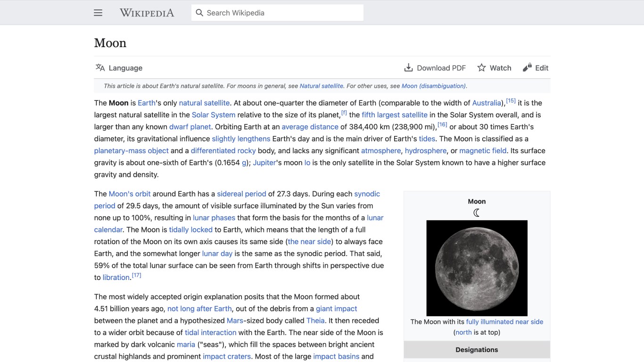This screenshot has width=644, height=362.
Task: Select the "Watch" label in page actions
Action: click(501, 67)
